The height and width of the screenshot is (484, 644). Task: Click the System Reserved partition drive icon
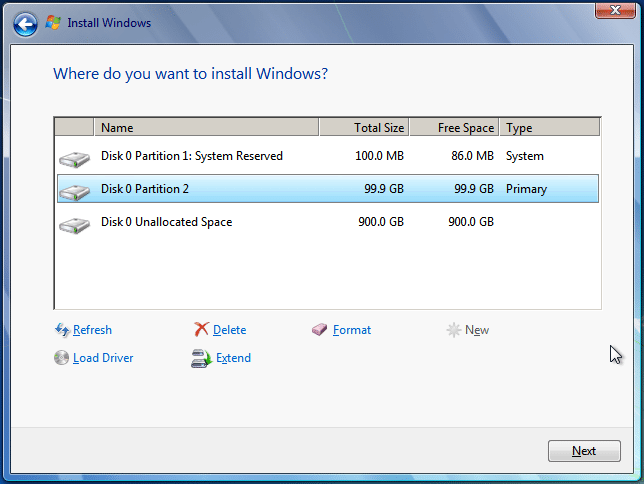pos(74,159)
